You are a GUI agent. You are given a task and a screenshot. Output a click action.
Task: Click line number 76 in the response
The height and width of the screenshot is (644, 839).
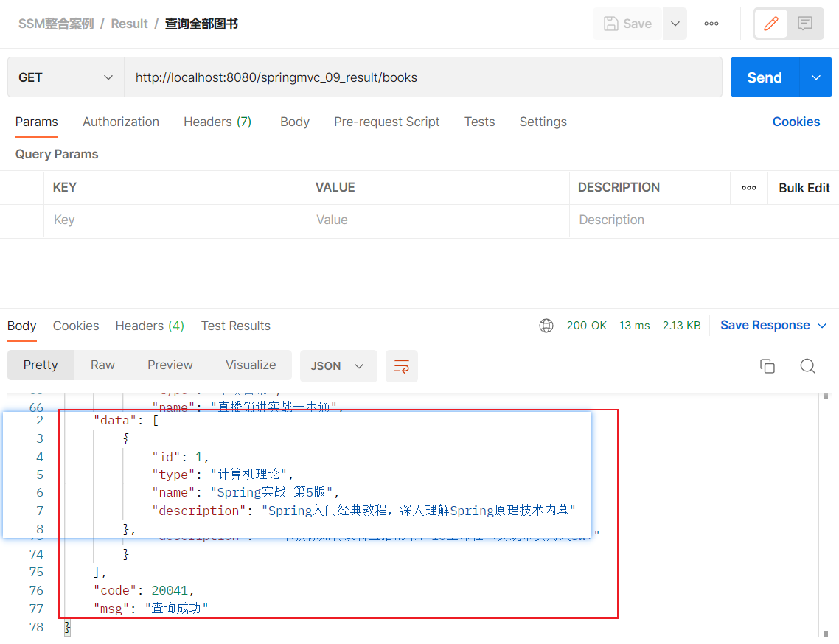tap(36, 590)
